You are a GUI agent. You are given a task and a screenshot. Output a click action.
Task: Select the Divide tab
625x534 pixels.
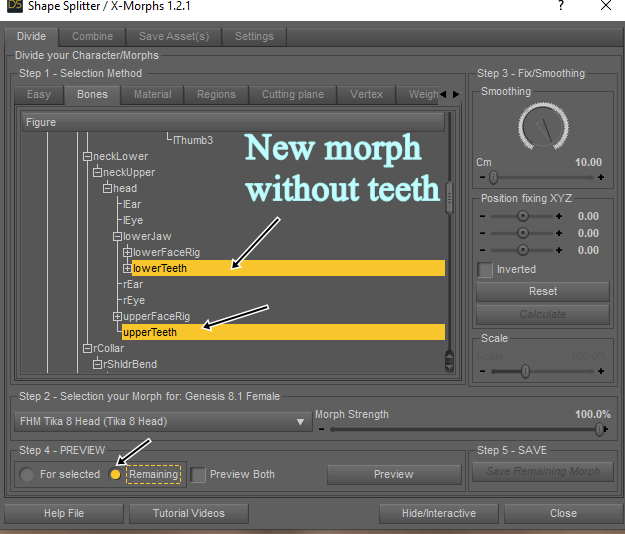(31, 36)
